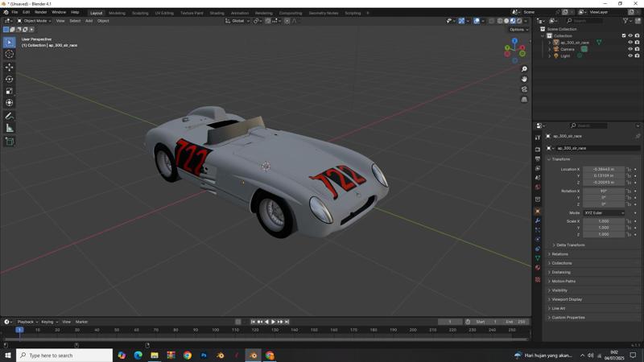Choose the Scale tool

pos(9,91)
